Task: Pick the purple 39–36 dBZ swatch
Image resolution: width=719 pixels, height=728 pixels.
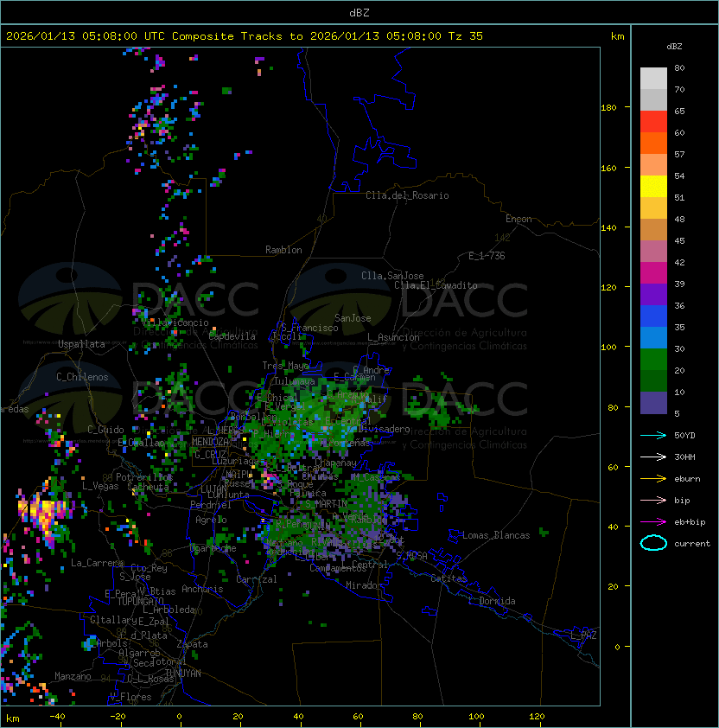Action: point(653,294)
